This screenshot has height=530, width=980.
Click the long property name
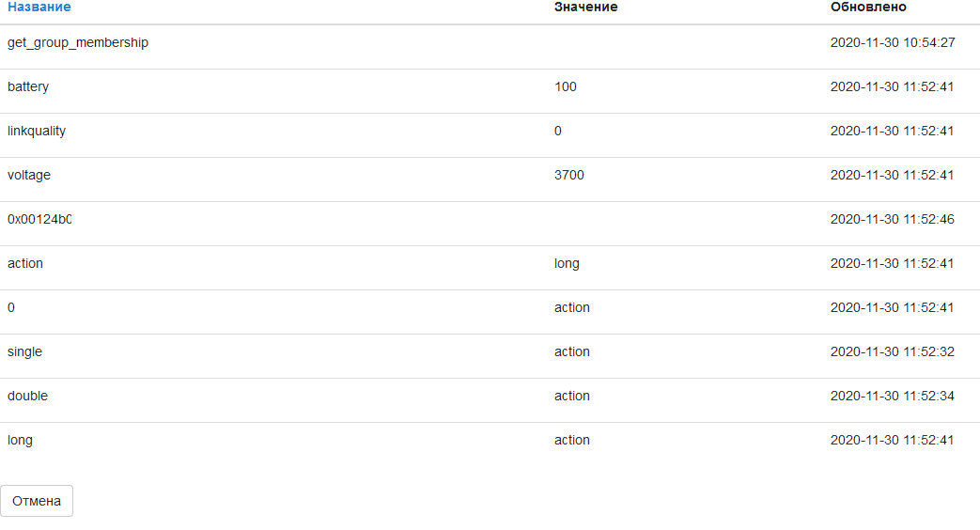tap(20, 441)
